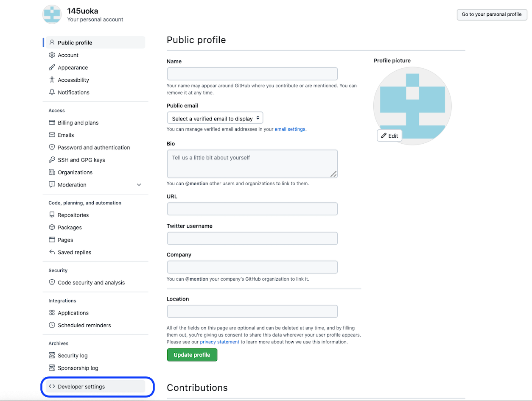Click the Notifications bell icon
The width and height of the screenshot is (532, 401).
pyautogui.click(x=51, y=92)
